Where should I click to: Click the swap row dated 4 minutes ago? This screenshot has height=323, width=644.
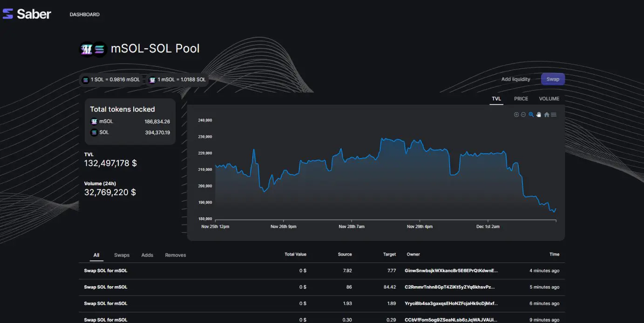click(322, 271)
